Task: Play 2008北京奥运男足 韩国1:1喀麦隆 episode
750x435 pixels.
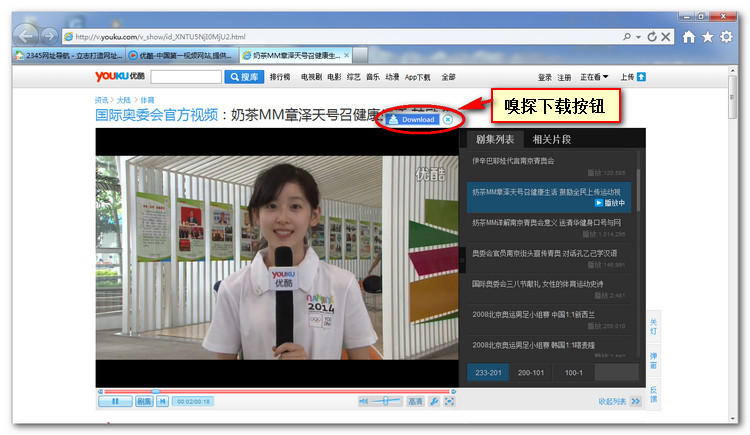Action: 549,348
